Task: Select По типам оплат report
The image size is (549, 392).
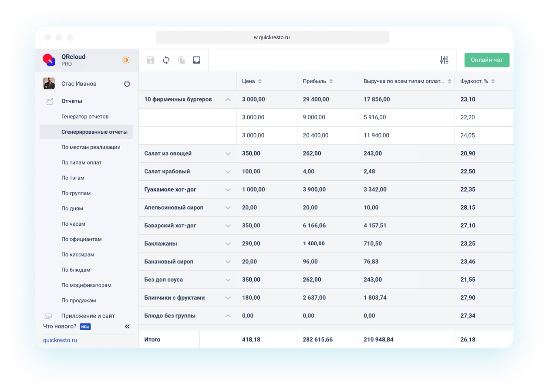Action: (x=81, y=162)
